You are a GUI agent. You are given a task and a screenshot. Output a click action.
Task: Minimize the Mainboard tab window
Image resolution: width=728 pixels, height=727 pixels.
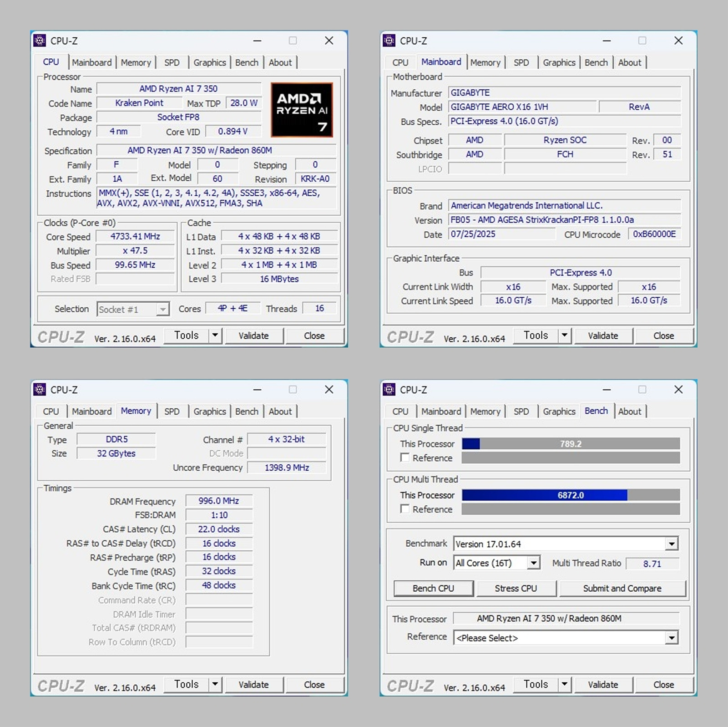[607, 41]
